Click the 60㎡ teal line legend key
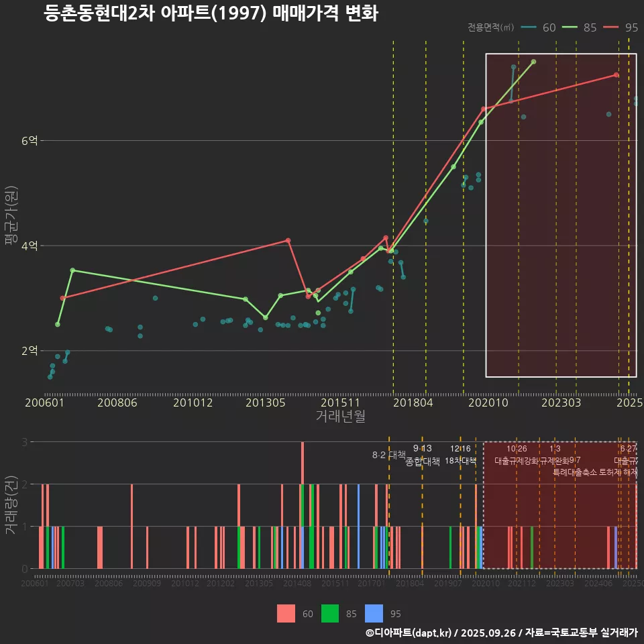644x644 pixels. click(x=529, y=28)
